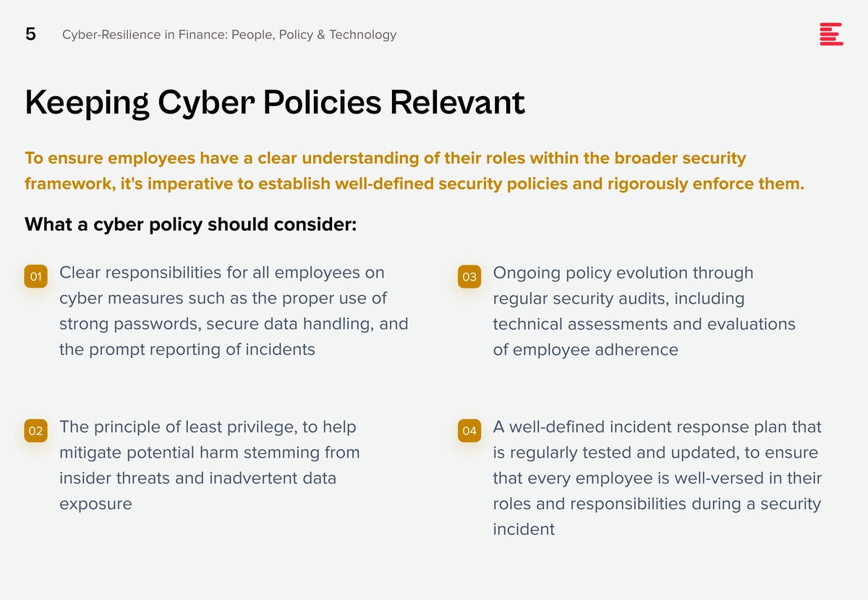Click the word 'exposure' under item 02
Screen dimensions: 868x600
coord(95,504)
